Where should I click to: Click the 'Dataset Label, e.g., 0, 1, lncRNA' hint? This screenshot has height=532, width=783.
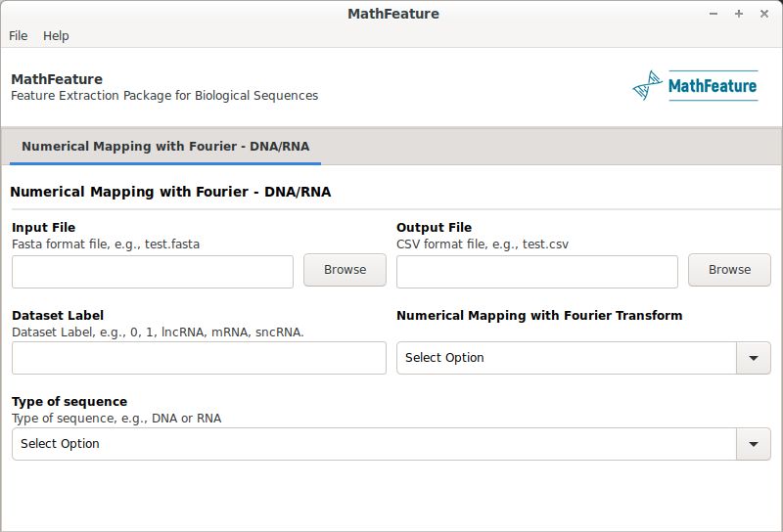click(158, 332)
